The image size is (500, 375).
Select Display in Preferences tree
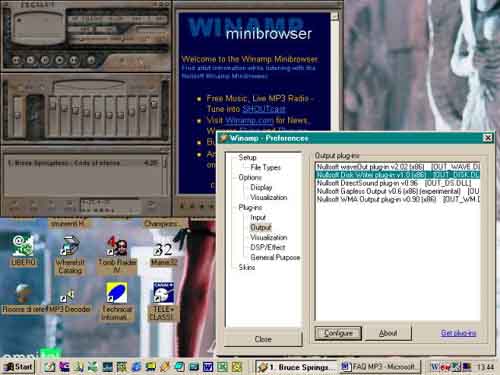coord(261,187)
